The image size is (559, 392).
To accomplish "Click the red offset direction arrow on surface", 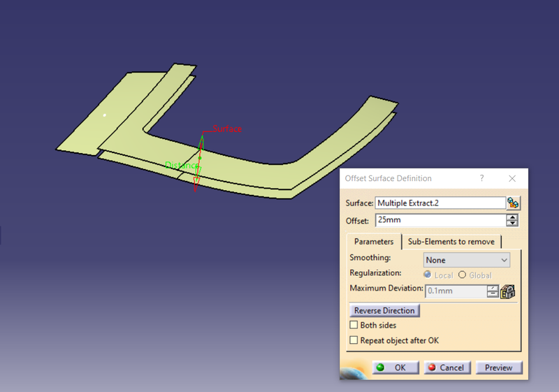I will (197, 182).
